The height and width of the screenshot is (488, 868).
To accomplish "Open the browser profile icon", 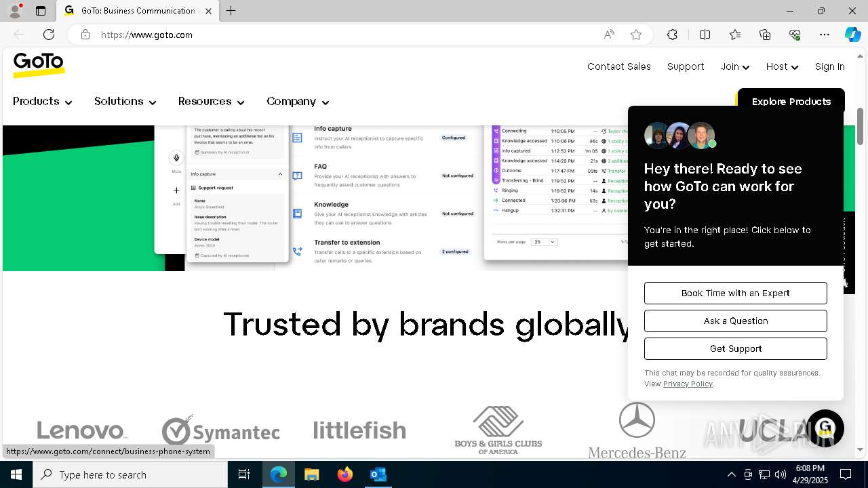I will pyautogui.click(x=15, y=11).
